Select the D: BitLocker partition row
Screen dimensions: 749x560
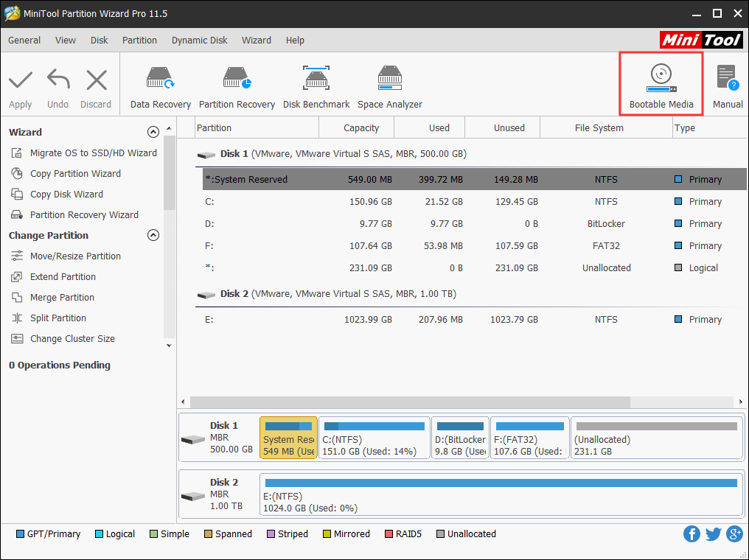point(474,223)
